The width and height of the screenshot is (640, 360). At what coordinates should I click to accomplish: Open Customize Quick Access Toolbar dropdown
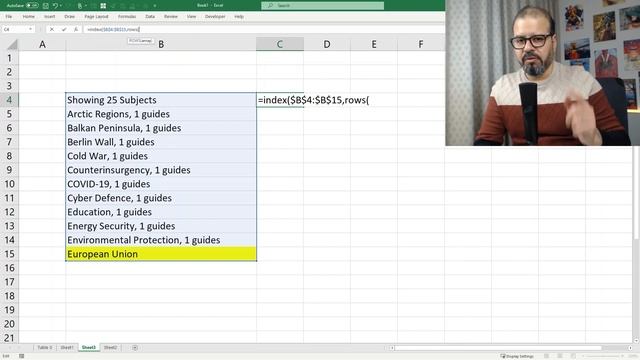(155, 6)
